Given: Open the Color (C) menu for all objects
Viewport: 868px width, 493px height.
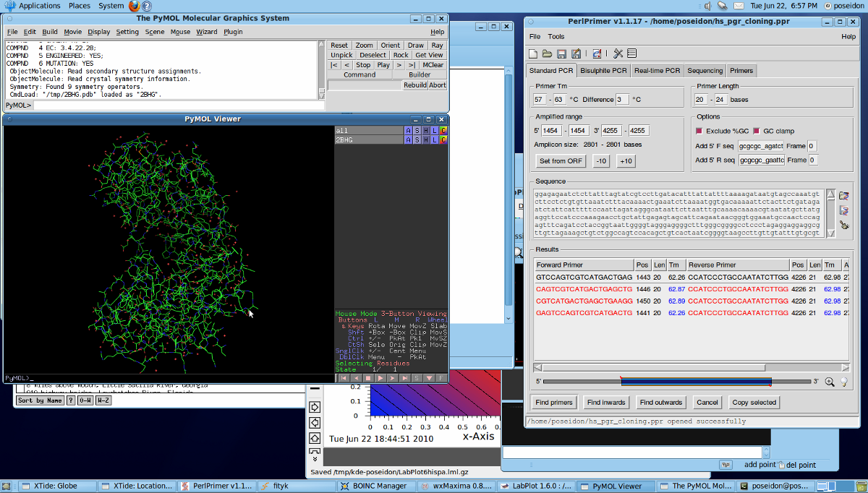Looking at the screenshot, I should click(443, 130).
